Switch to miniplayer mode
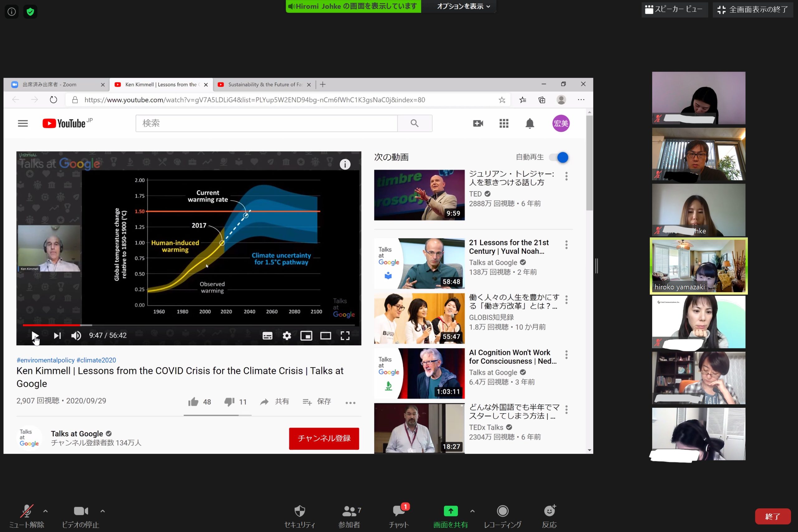798x532 pixels. tap(306, 336)
